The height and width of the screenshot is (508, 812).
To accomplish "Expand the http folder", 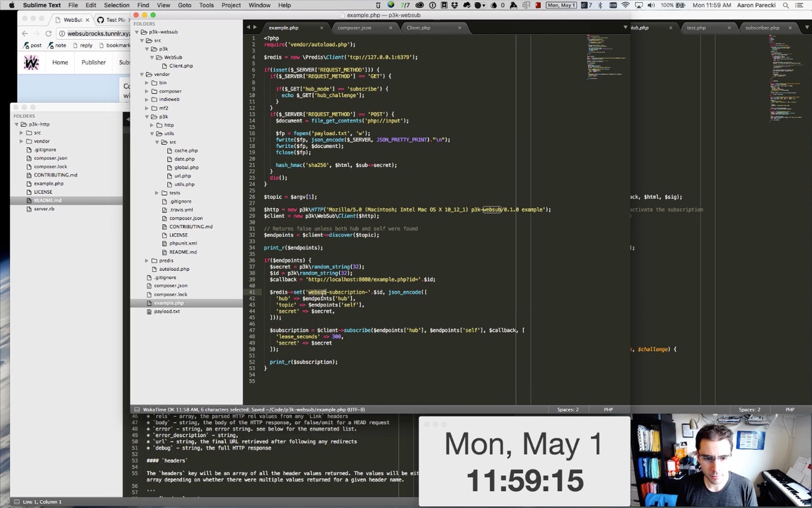I will pyautogui.click(x=152, y=125).
